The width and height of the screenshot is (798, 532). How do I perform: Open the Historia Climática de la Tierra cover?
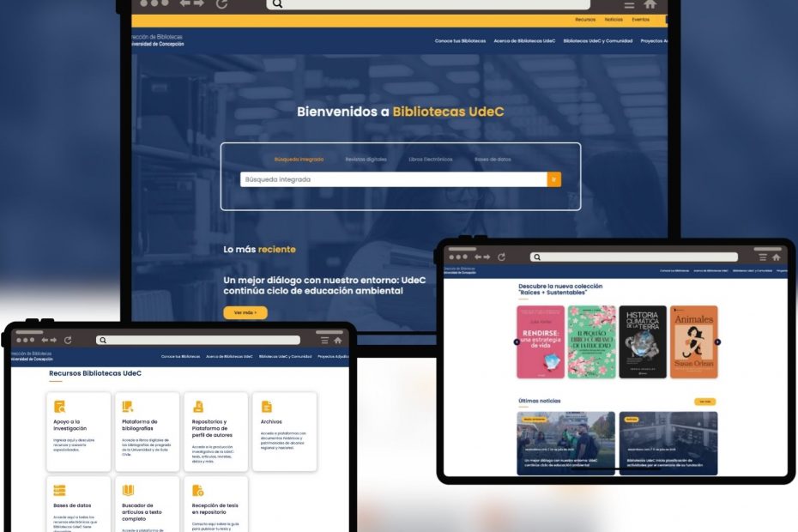[643, 342]
